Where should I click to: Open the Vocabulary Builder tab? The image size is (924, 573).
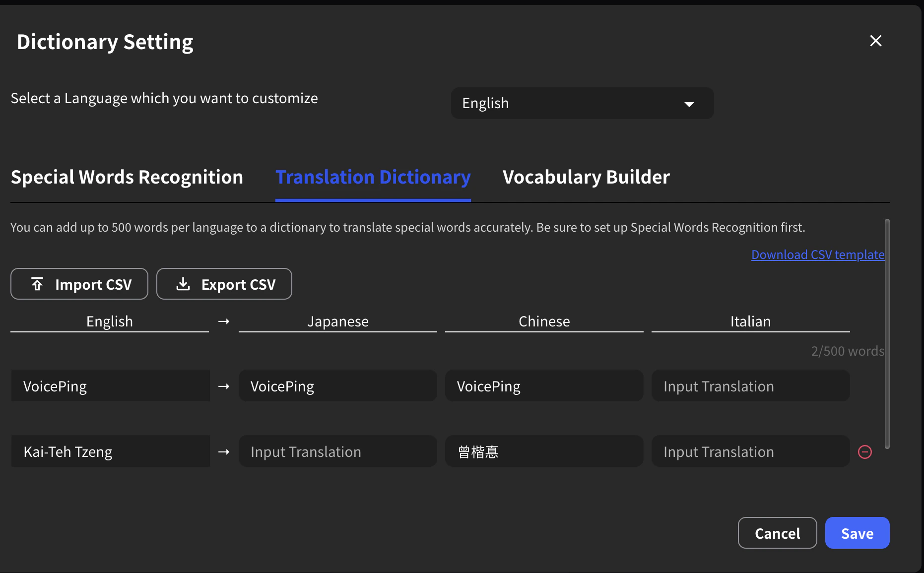click(x=586, y=178)
